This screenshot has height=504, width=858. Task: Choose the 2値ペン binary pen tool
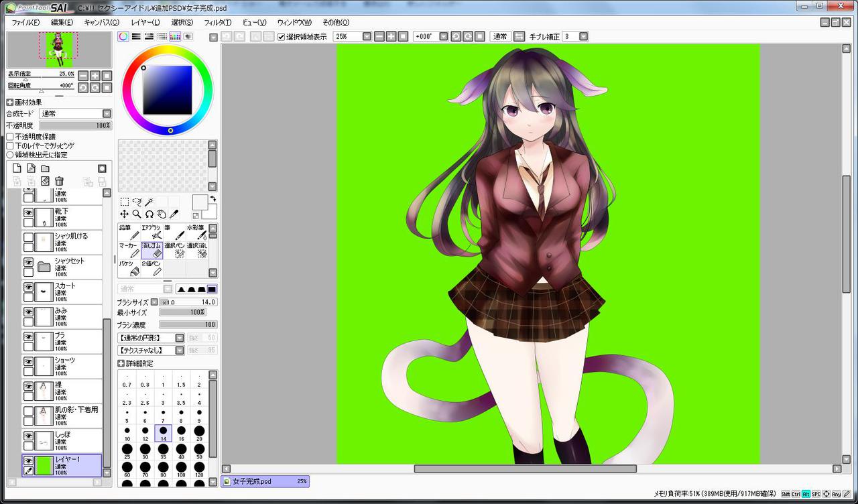point(152,269)
